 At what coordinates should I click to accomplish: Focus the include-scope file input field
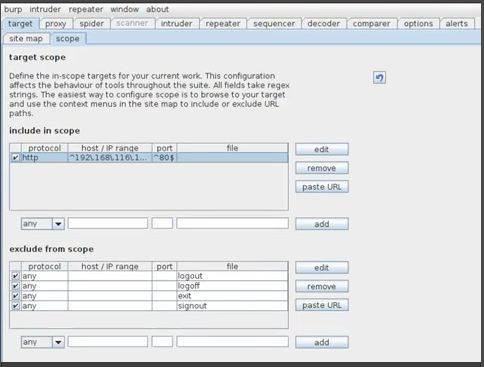232,223
